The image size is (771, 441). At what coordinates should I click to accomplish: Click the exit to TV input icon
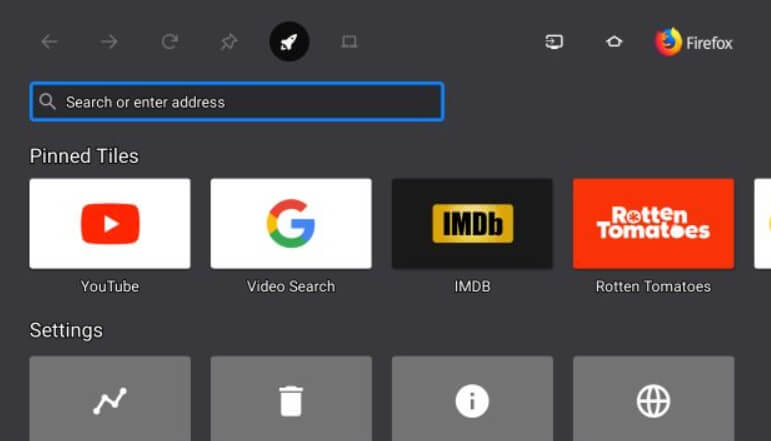coord(554,42)
